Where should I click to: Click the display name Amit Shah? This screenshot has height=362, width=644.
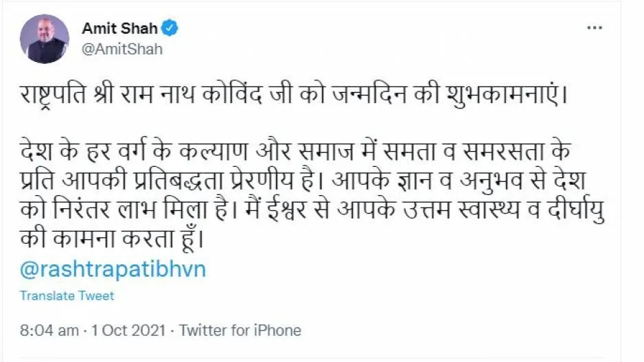coord(119,28)
